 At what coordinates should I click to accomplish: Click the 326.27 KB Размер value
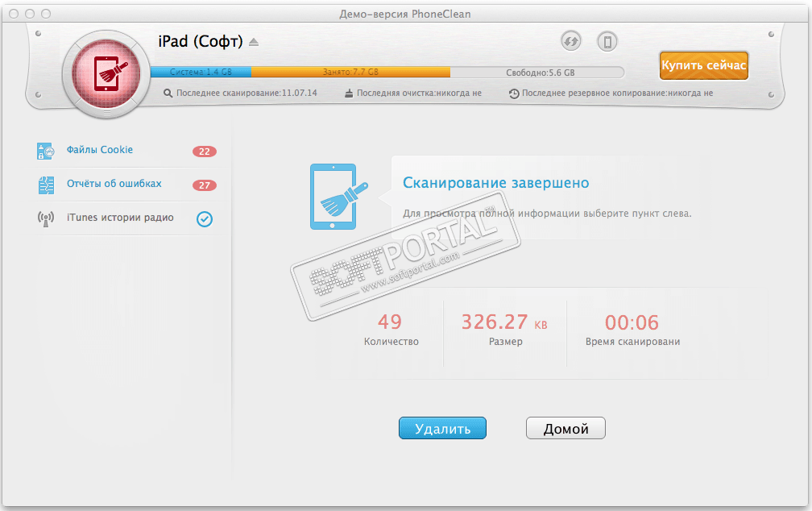tap(504, 322)
